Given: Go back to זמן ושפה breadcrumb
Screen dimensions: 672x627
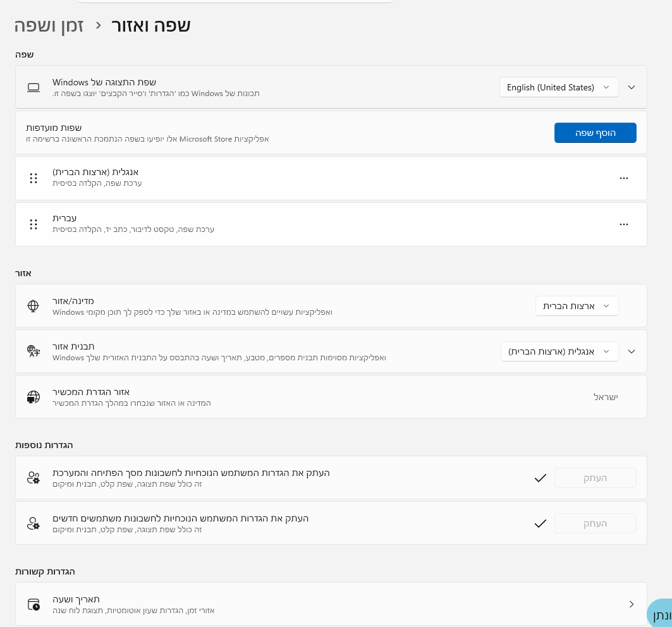Looking at the screenshot, I should pyautogui.click(x=49, y=25).
